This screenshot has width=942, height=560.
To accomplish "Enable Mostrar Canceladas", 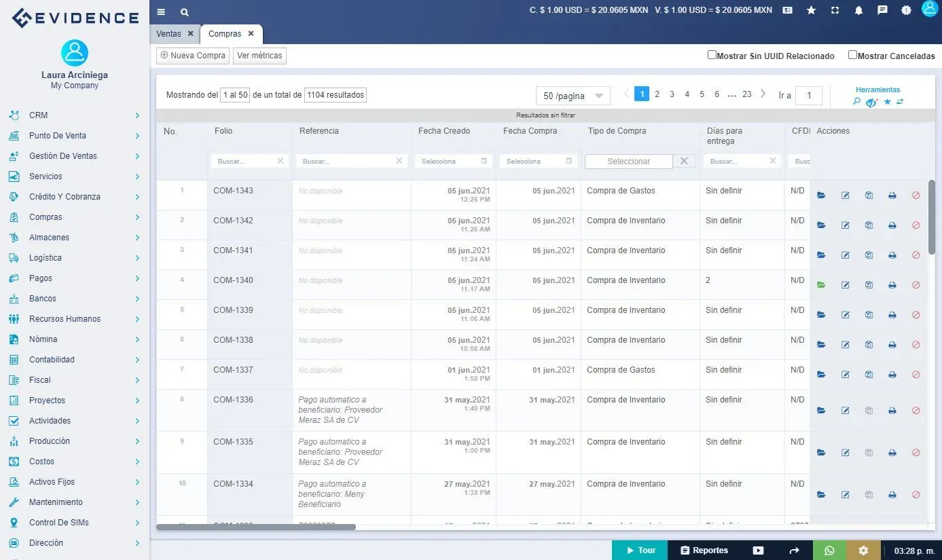I will pyautogui.click(x=852, y=54).
